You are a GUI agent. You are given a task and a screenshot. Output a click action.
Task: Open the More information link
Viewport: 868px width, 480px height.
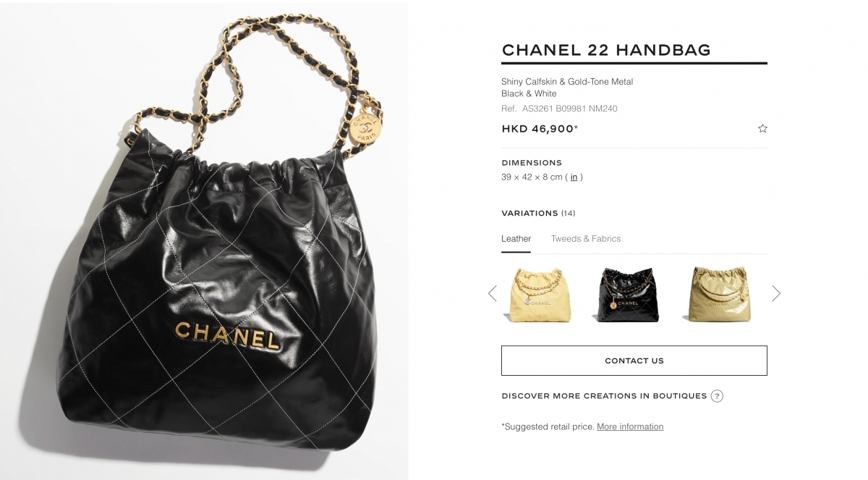pos(630,426)
